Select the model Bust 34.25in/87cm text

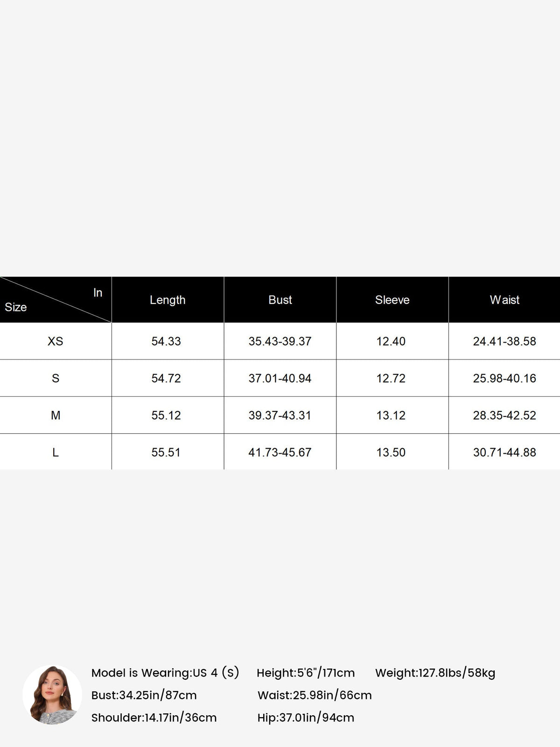(144, 695)
